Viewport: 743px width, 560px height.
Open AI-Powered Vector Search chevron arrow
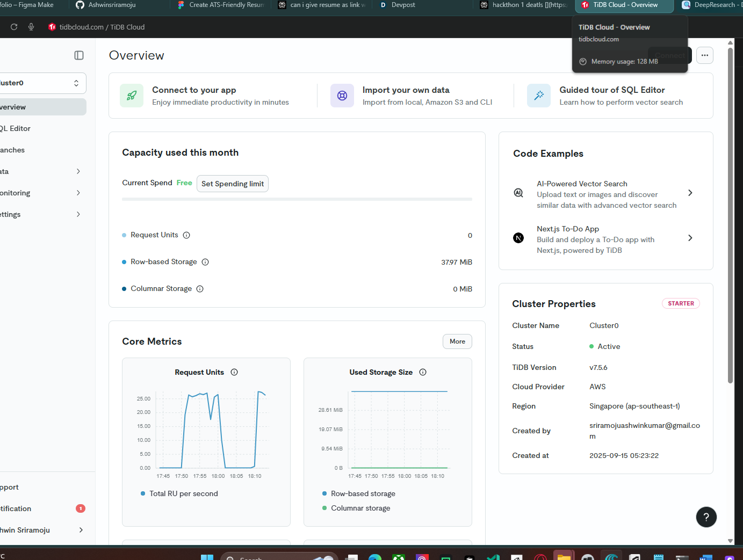[x=690, y=193]
